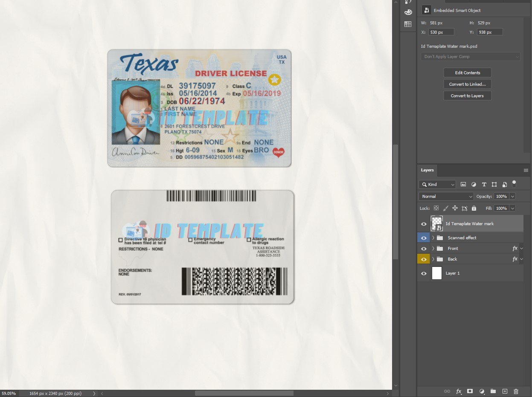Image resolution: width=532 pixels, height=397 pixels.
Task: Open the Fill slider dropdown arrow
Action: pos(512,208)
